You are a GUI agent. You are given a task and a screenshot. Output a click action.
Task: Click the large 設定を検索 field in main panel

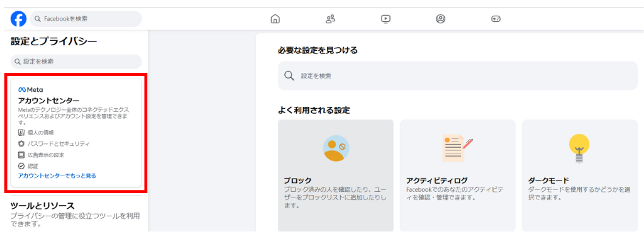[458, 75]
